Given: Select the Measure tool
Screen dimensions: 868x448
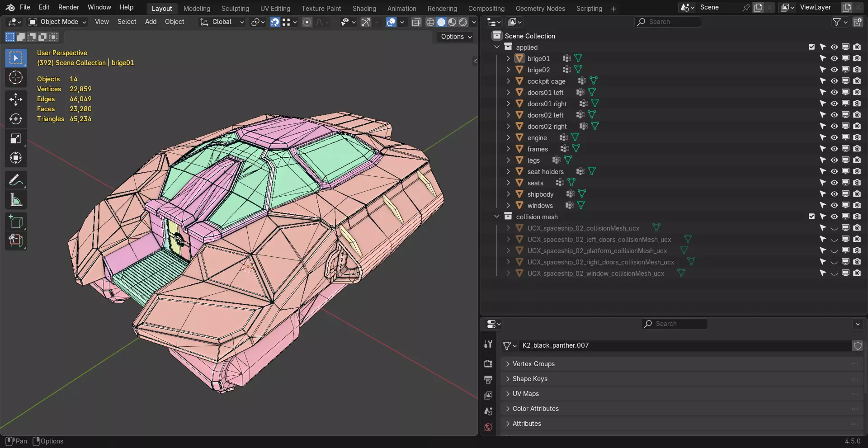Looking at the screenshot, I should (x=16, y=200).
